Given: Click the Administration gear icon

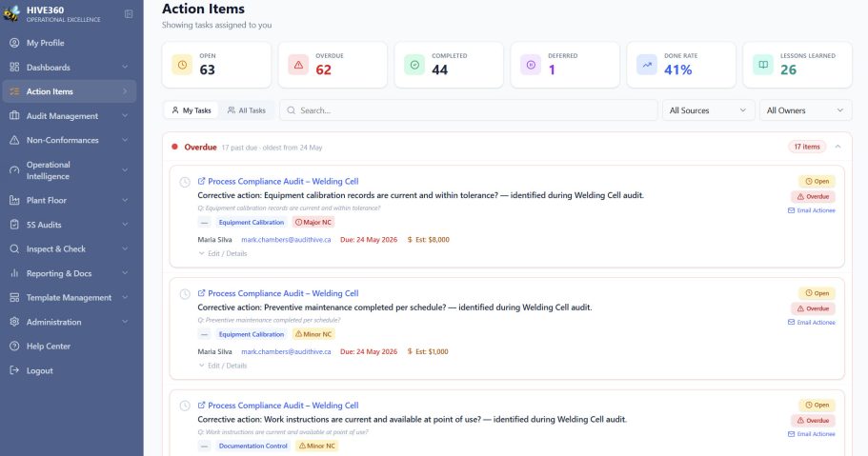Looking at the screenshot, I should click(14, 322).
